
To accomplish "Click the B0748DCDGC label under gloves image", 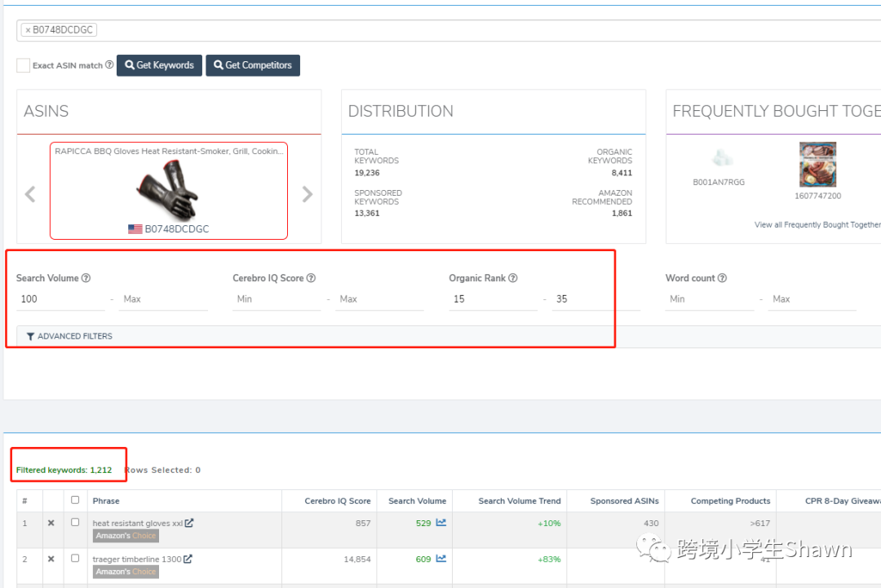I will [177, 229].
